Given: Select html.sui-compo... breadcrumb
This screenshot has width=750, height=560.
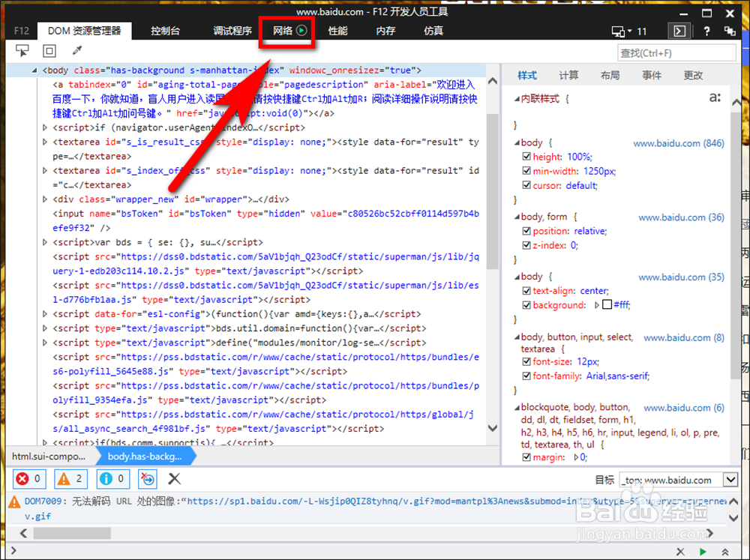Looking at the screenshot, I should pos(49,457).
